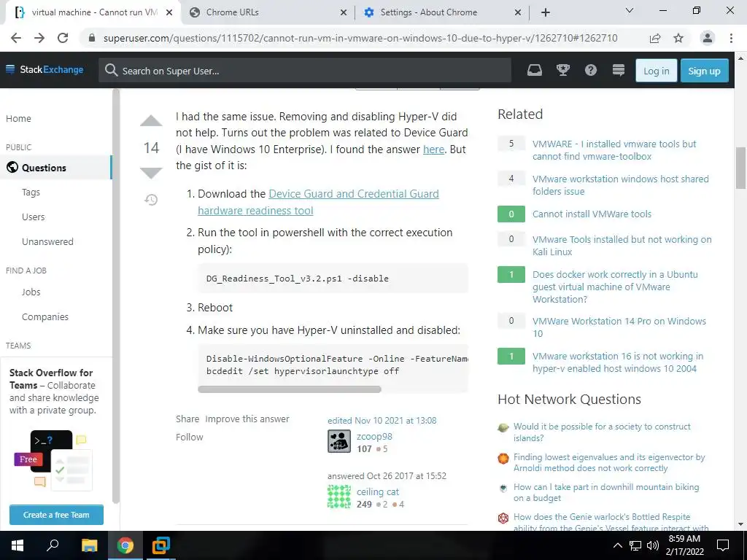This screenshot has width=747, height=560.
Task: Go back with browser back arrow
Action: click(x=16, y=38)
